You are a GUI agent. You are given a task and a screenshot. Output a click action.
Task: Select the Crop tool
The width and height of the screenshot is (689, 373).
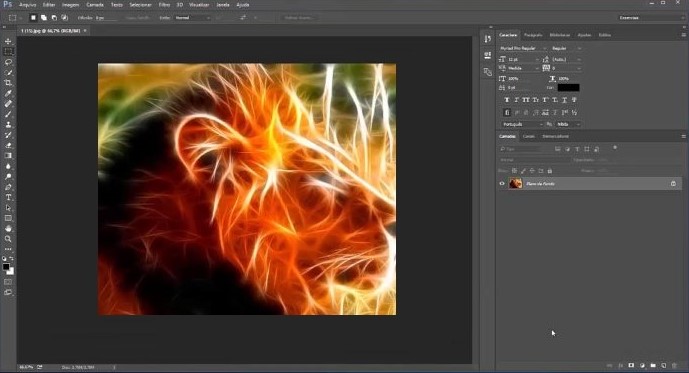pos(8,83)
